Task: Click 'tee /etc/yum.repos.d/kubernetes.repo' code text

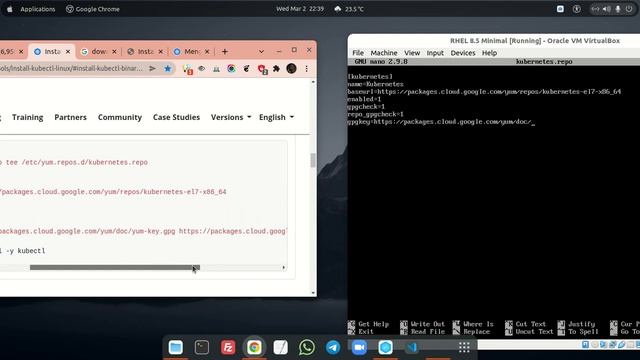Action: (77, 162)
